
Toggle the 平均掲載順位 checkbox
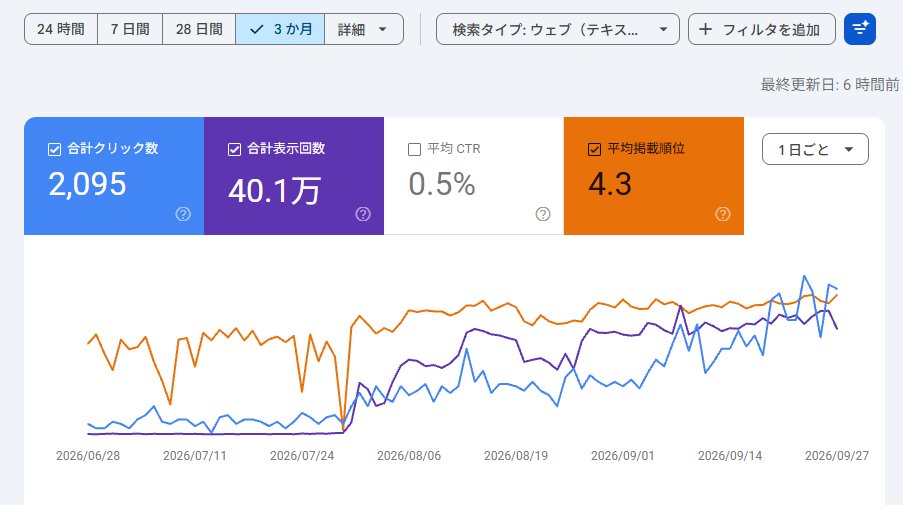click(594, 150)
